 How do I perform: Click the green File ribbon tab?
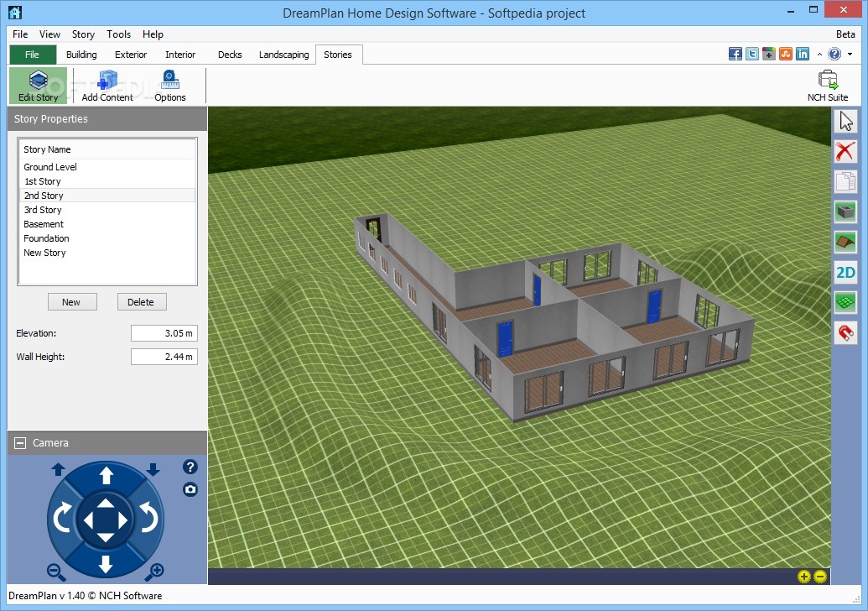[x=33, y=55]
